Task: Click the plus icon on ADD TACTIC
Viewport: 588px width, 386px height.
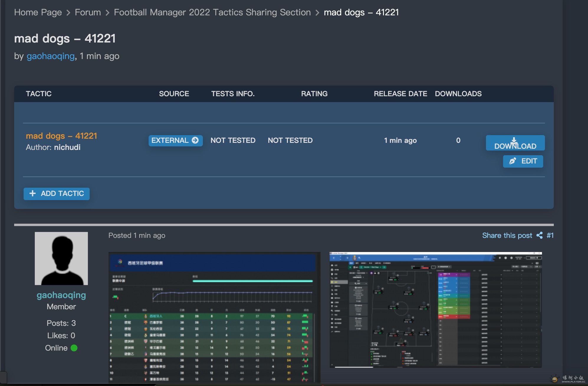Action: tap(33, 193)
